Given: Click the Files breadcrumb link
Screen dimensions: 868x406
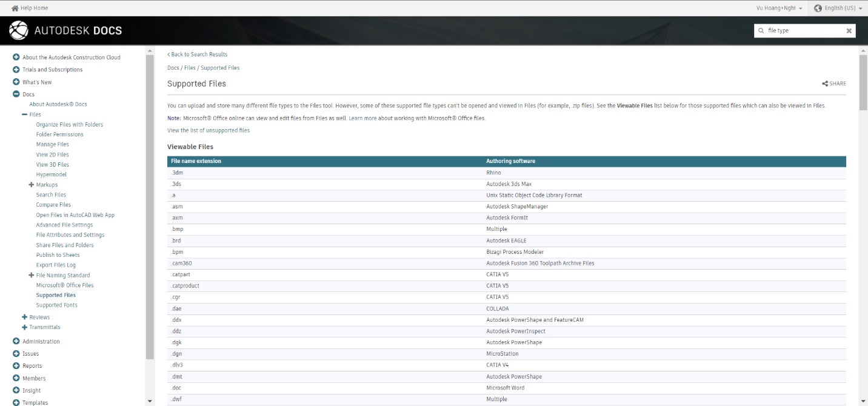Looking at the screenshot, I should point(190,68).
